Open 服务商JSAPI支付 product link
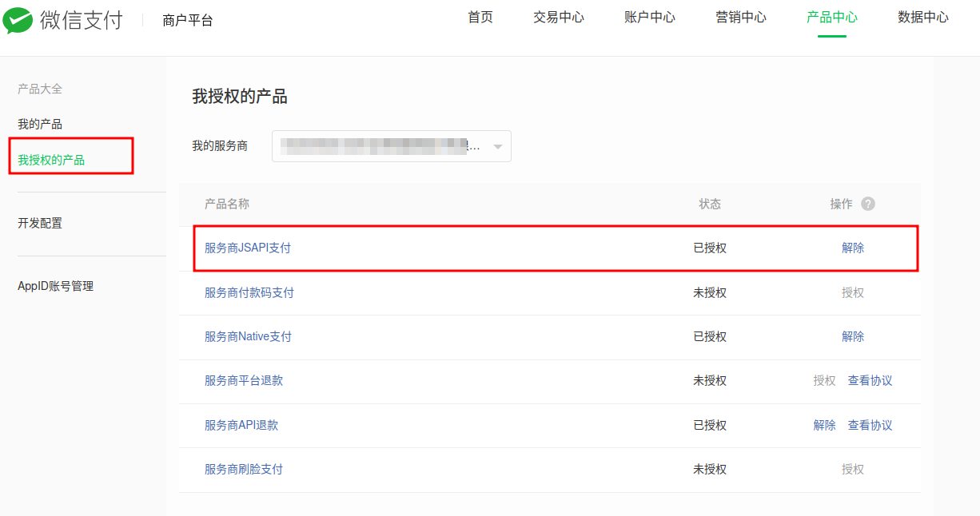 248,248
